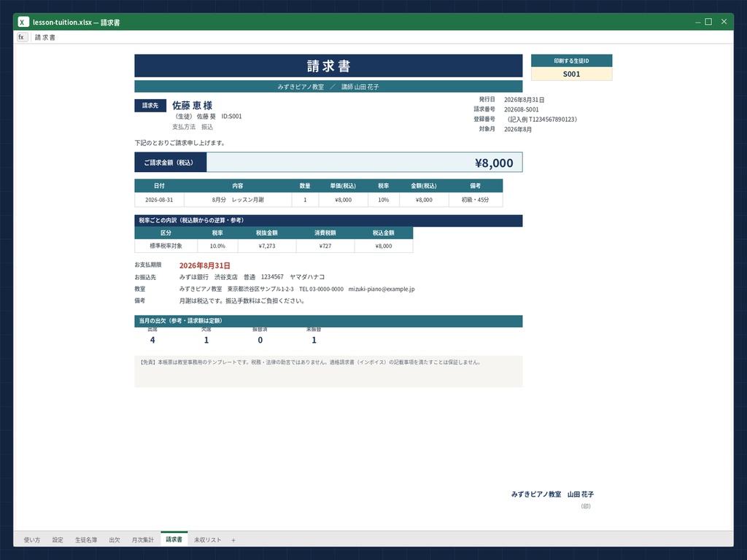The width and height of the screenshot is (747, 560).
Task: Click the (印) seal placeholder
Action: point(586,506)
